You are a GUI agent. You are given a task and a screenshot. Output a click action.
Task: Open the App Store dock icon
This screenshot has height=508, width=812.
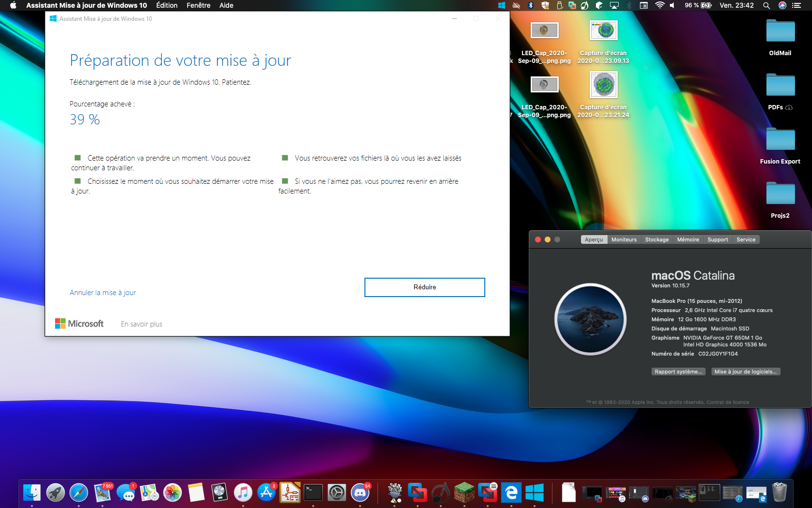[266, 493]
